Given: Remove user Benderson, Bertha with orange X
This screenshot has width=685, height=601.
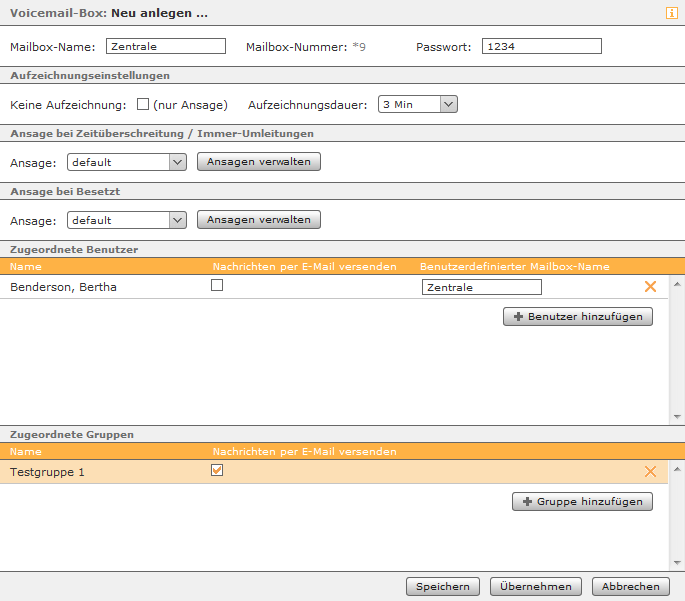Looking at the screenshot, I should pyautogui.click(x=650, y=287).
